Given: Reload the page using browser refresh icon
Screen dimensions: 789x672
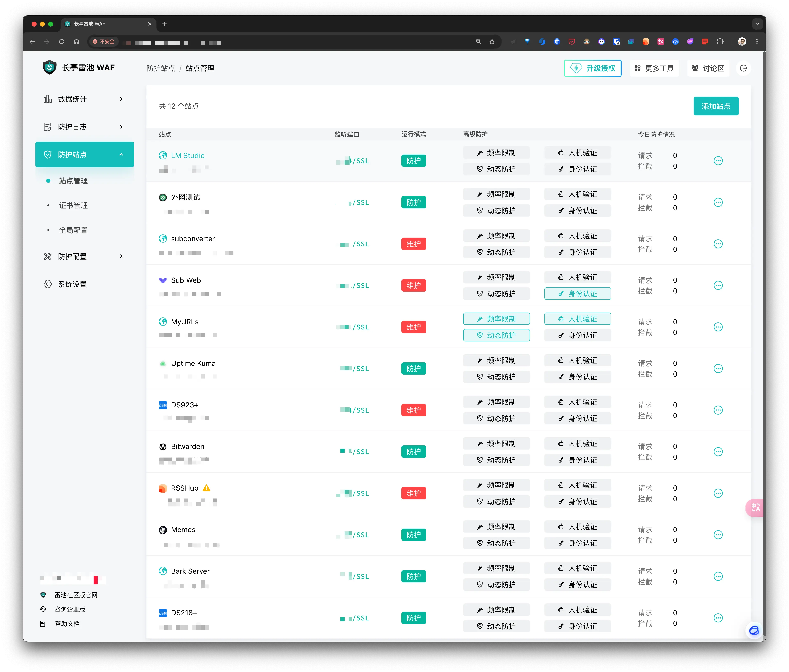Looking at the screenshot, I should tap(62, 42).
